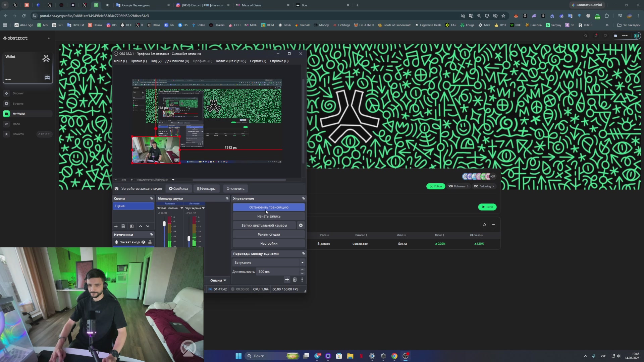Toggle Studio Mode (Режим студии)

[269, 234]
